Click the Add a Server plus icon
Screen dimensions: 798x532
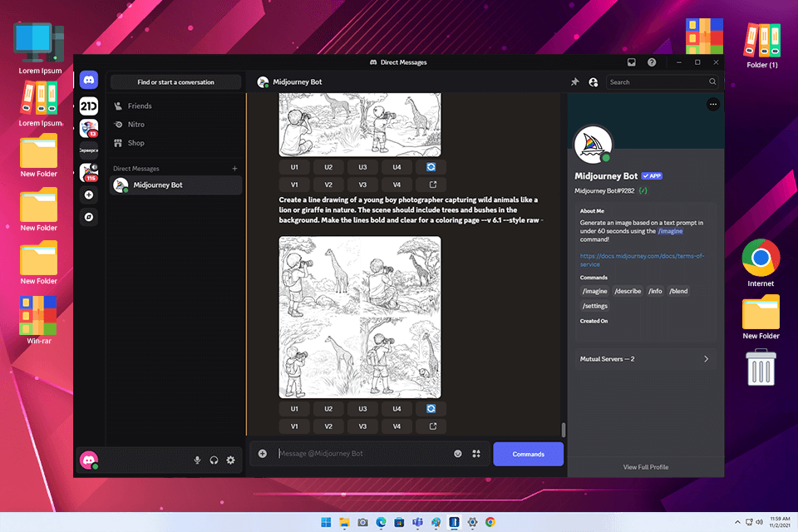pos(89,195)
